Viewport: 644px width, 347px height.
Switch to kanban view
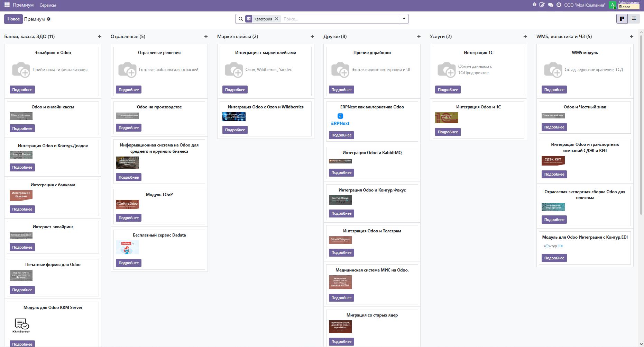pos(622,19)
